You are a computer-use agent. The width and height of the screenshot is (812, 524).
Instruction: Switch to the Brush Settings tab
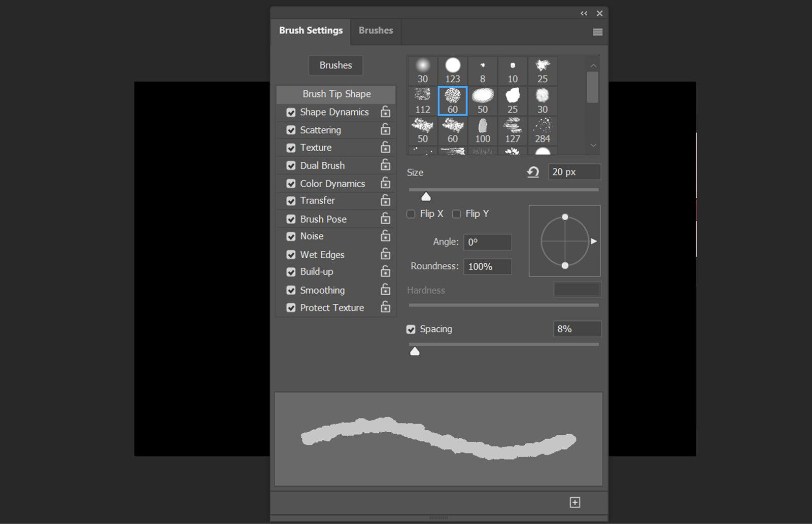pos(311,30)
